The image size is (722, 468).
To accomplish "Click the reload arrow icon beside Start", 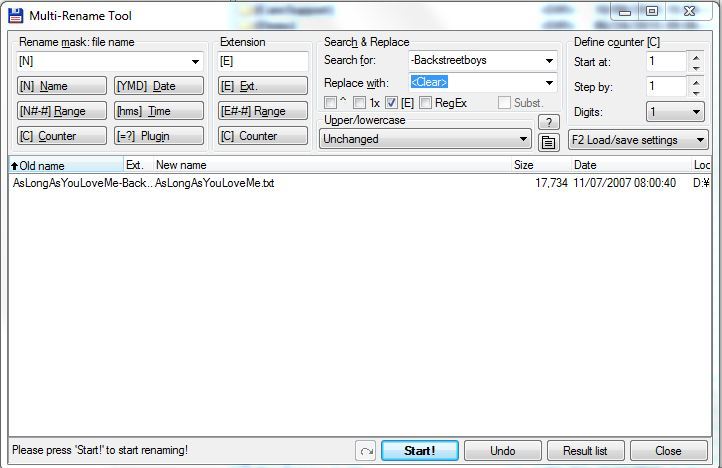I will click(x=366, y=451).
